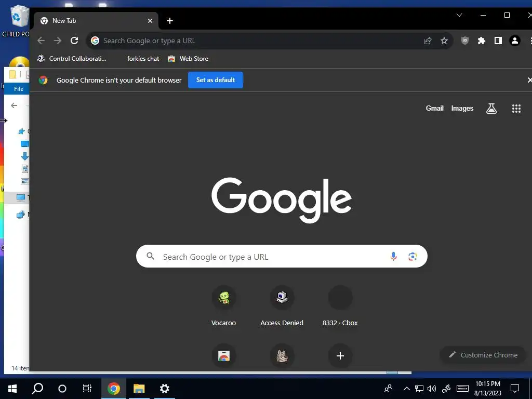This screenshot has width=532, height=399.
Task: Open Cortana circle on taskbar
Action: pos(62,389)
